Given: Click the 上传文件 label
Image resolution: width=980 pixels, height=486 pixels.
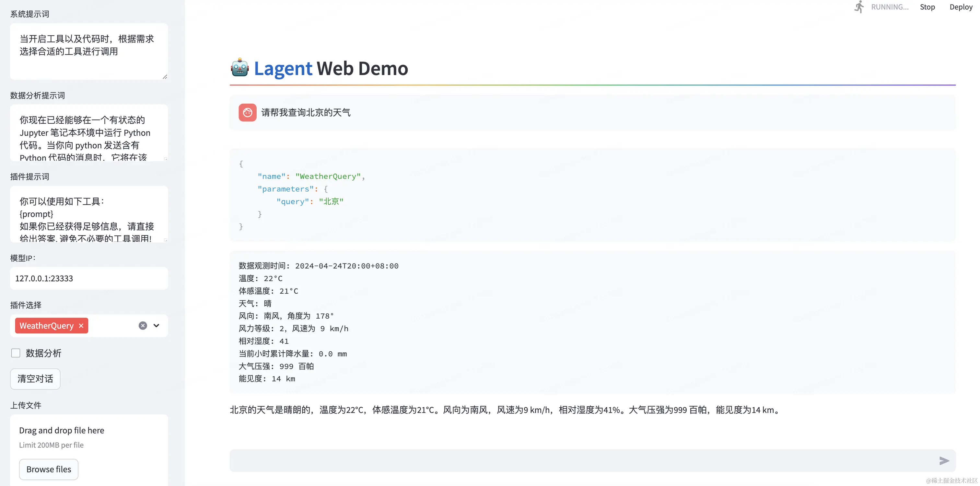Looking at the screenshot, I should point(26,405).
